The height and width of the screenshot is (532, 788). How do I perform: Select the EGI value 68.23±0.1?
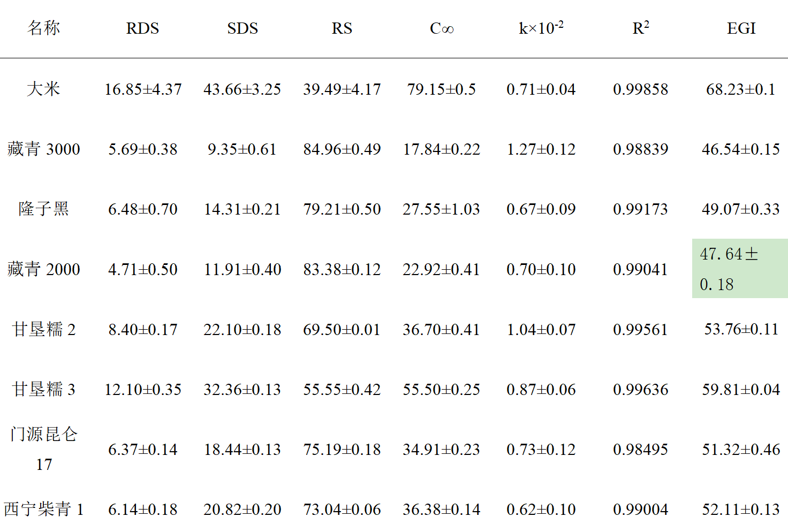point(741,89)
